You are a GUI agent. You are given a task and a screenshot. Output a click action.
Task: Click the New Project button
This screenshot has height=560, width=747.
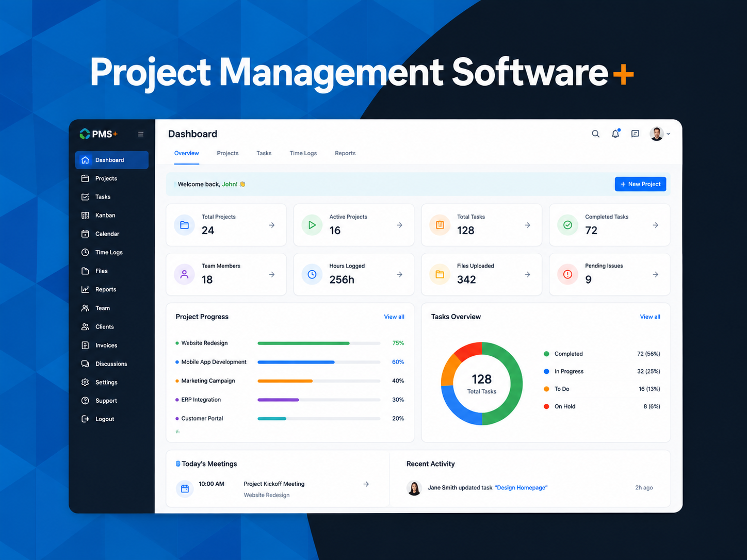click(640, 184)
